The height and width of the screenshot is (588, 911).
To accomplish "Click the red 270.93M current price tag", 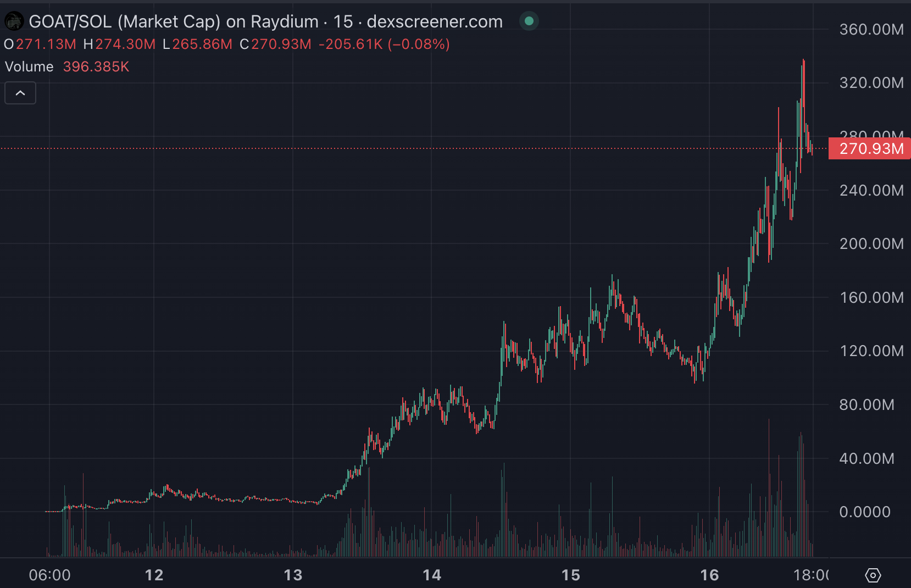I will click(x=870, y=148).
